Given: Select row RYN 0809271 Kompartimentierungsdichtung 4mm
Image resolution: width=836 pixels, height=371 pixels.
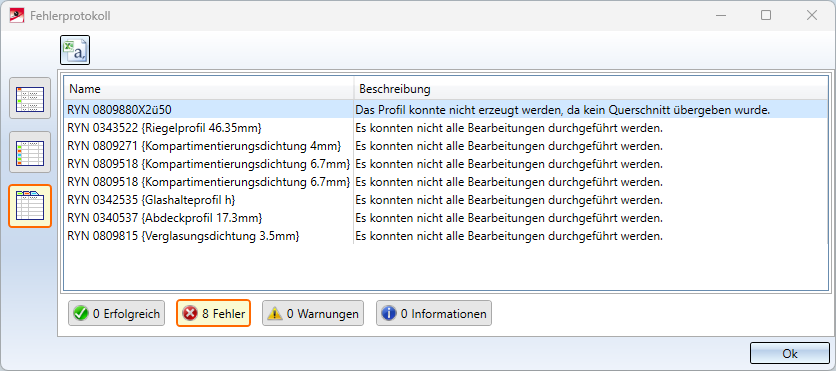Looking at the screenshot, I should point(446,146).
